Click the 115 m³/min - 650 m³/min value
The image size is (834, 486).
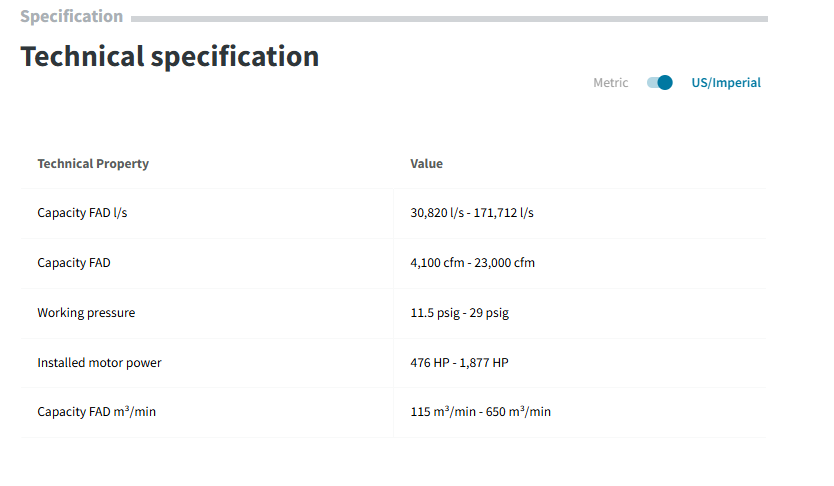(480, 412)
